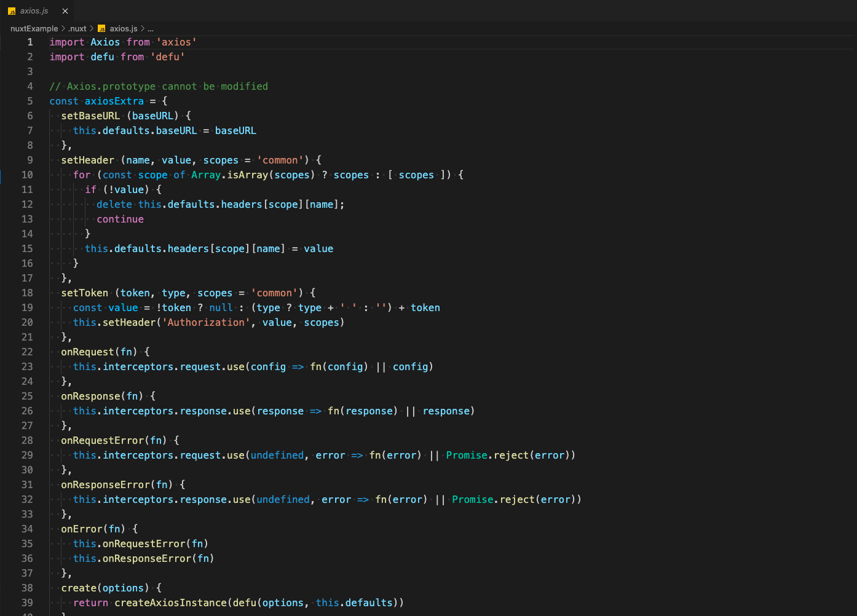Screen dimensions: 857x616
Task: Click line number 22 beside onRequest
Action: pos(27,352)
